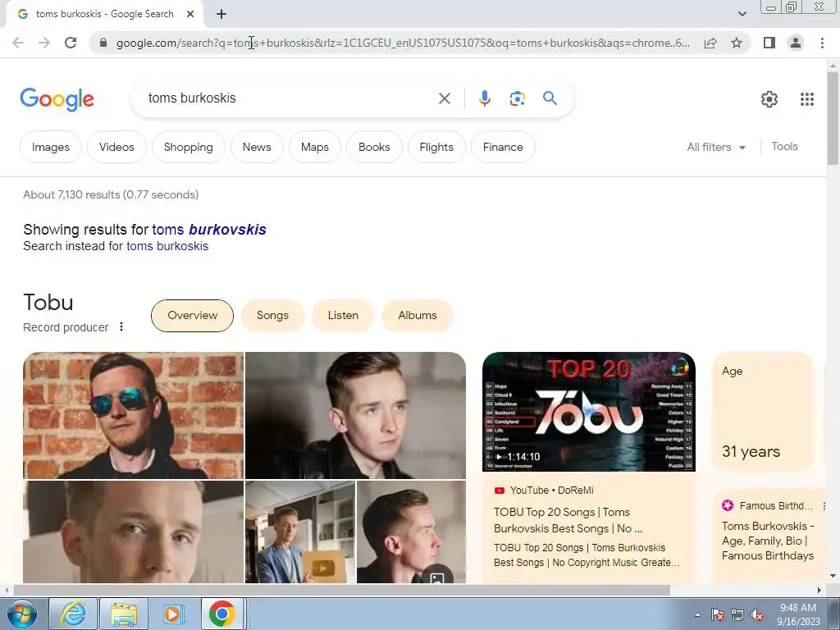Select the Songs chip

pyautogui.click(x=272, y=316)
